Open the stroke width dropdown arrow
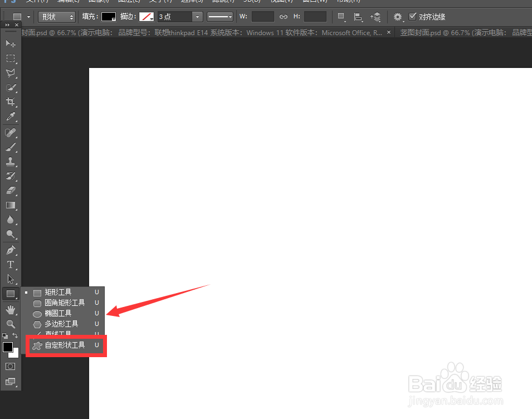This screenshot has height=419, width=532. click(x=197, y=17)
